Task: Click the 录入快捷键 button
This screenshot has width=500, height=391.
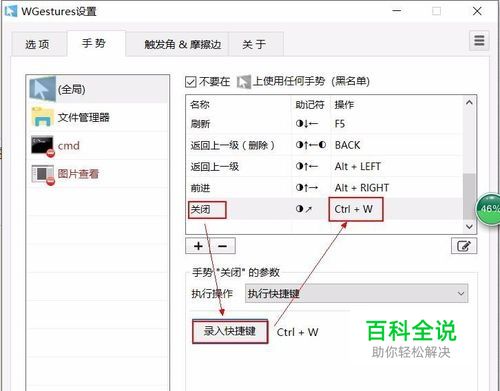Action: 230,331
